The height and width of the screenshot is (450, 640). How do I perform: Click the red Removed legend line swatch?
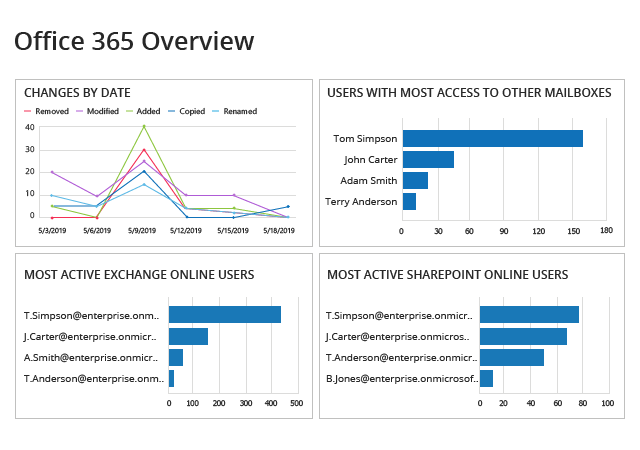coord(28,111)
